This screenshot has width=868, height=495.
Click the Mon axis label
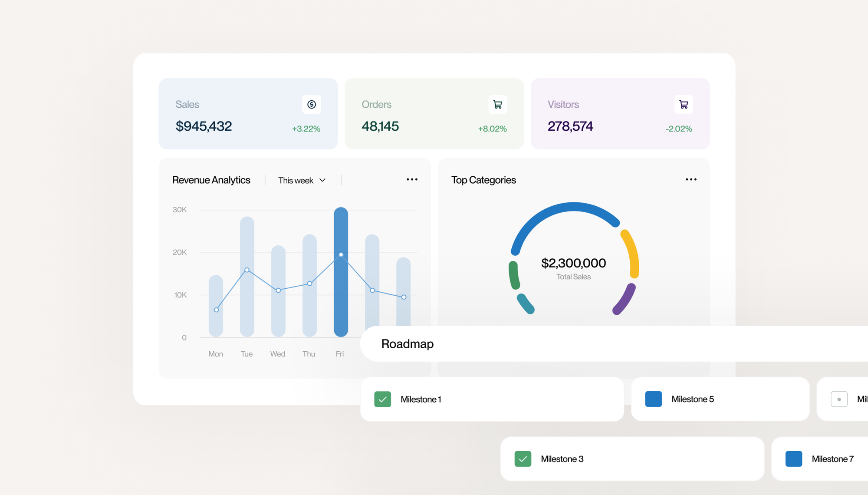click(216, 354)
